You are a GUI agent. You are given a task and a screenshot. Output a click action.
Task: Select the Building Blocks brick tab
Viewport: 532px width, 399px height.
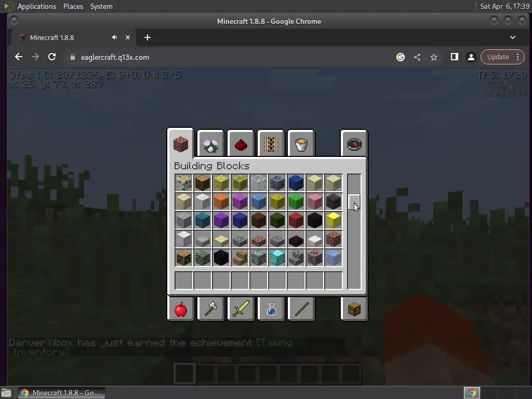coord(180,144)
